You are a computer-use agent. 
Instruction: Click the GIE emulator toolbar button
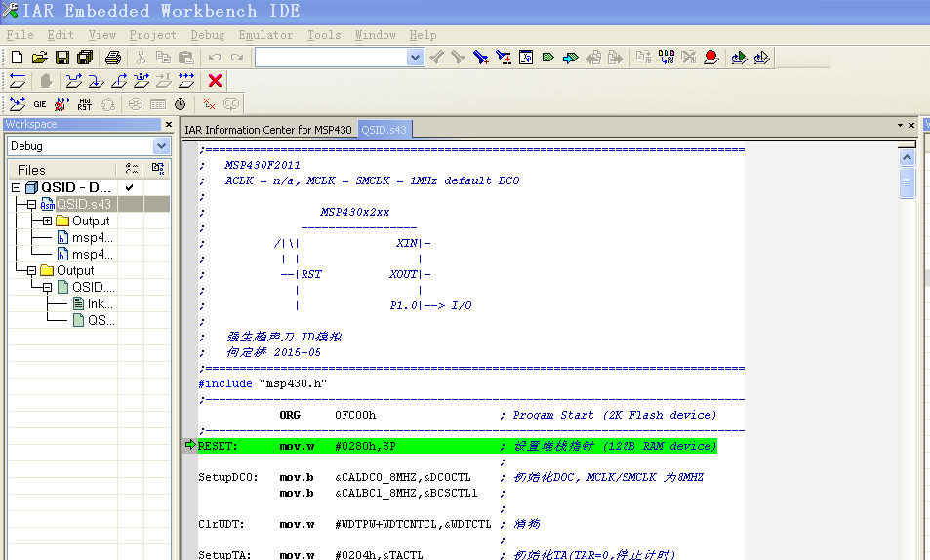click(x=40, y=104)
